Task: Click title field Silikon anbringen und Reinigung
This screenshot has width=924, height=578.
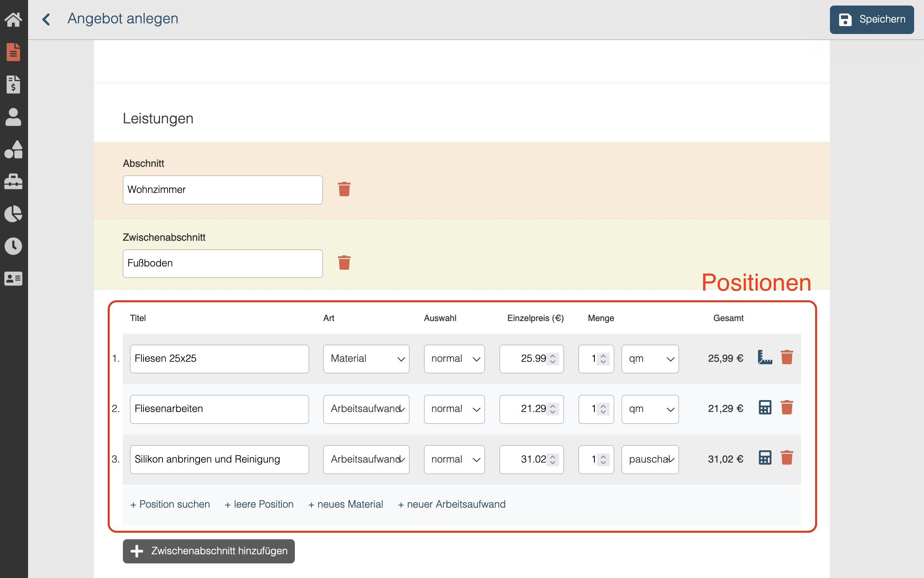Action: 219,459
